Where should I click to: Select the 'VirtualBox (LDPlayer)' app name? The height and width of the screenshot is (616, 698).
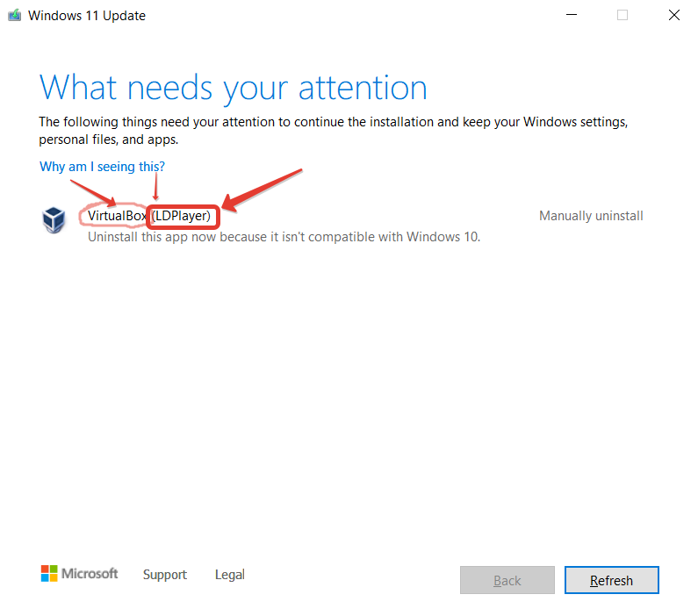pyautogui.click(x=148, y=216)
